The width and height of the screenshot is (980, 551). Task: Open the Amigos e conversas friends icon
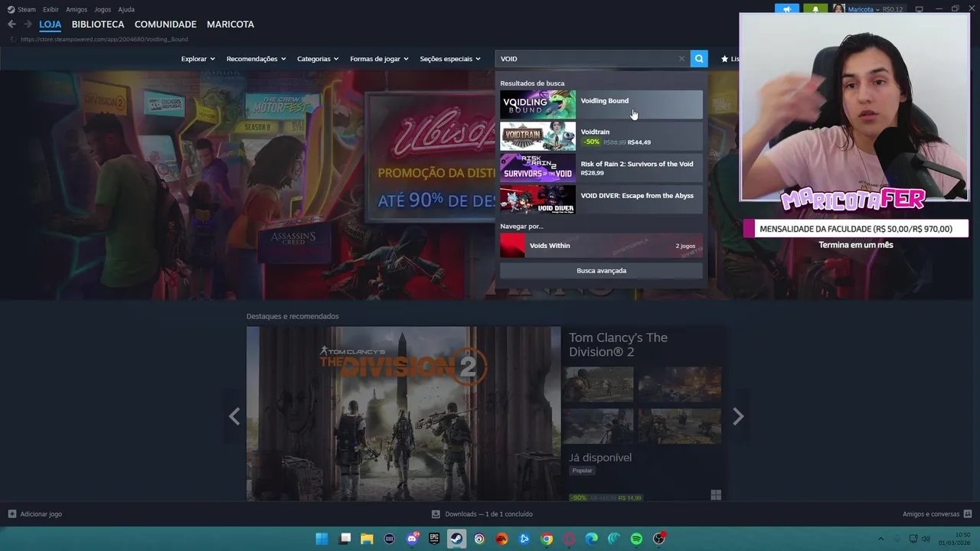point(968,514)
